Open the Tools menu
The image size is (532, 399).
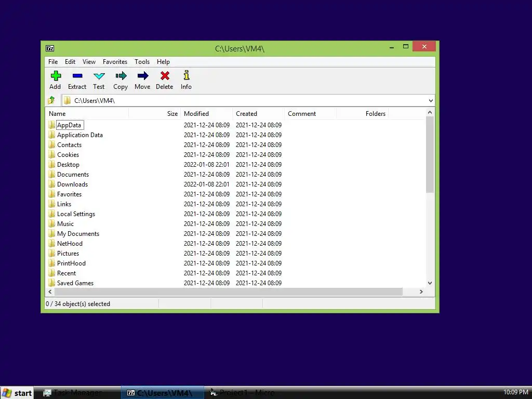coord(142,62)
